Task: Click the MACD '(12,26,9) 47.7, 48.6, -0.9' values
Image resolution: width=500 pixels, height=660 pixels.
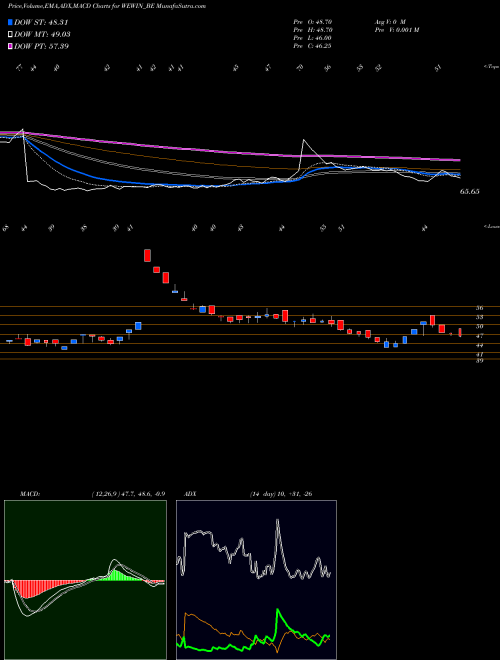Action: (x=128, y=494)
